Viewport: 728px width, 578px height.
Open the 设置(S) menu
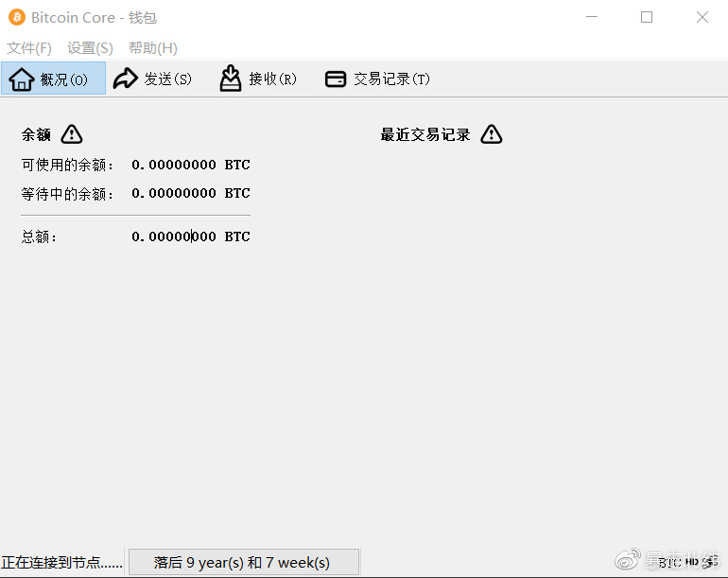click(x=90, y=48)
